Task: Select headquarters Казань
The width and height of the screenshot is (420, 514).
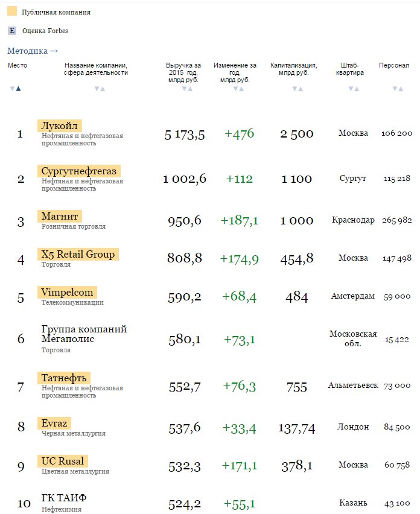Action: tap(353, 503)
